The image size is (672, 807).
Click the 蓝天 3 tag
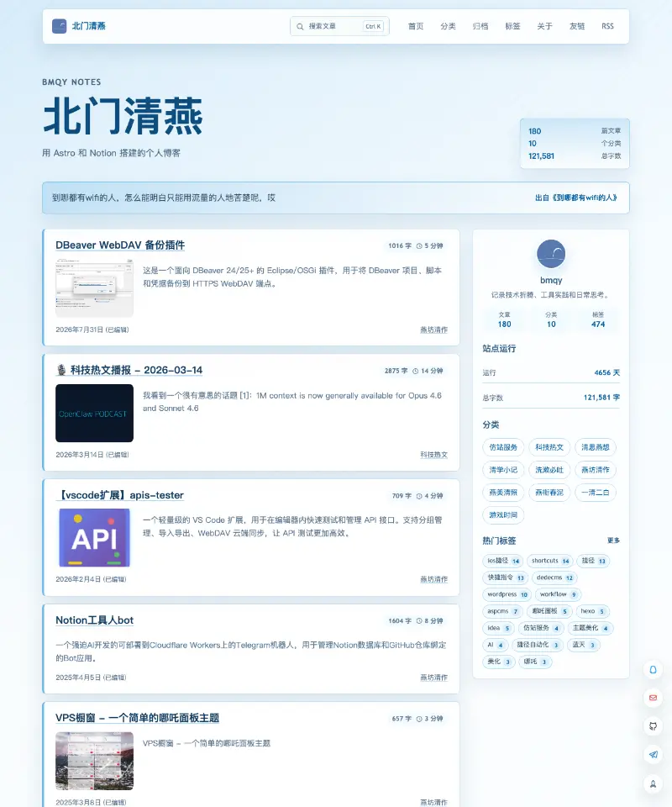tap(584, 645)
